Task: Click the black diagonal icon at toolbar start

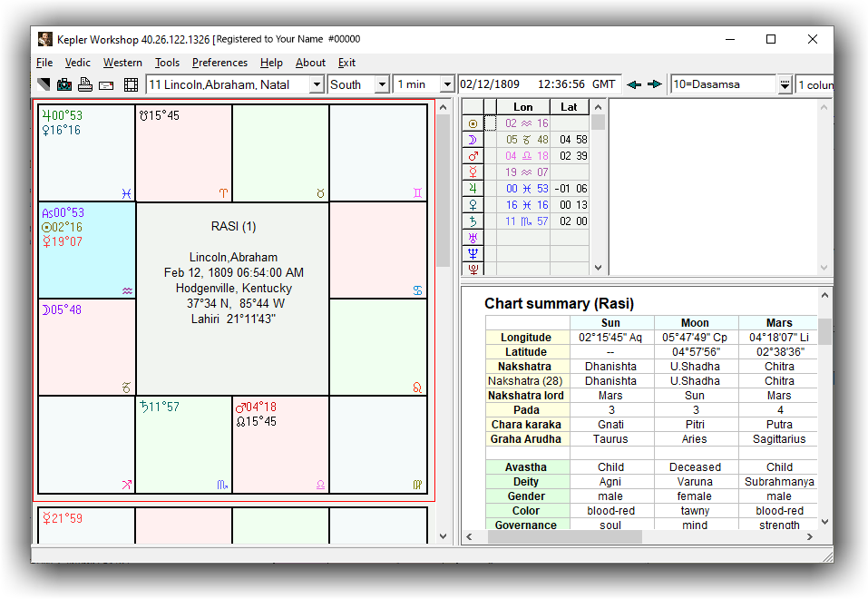Action: tap(44, 84)
